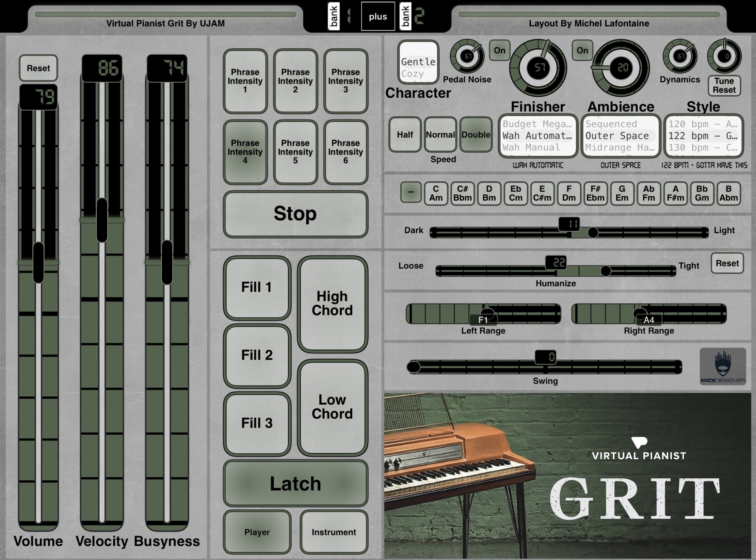756x560 pixels.
Task: Toggle the Ambience On switch
Action: [x=582, y=50]
